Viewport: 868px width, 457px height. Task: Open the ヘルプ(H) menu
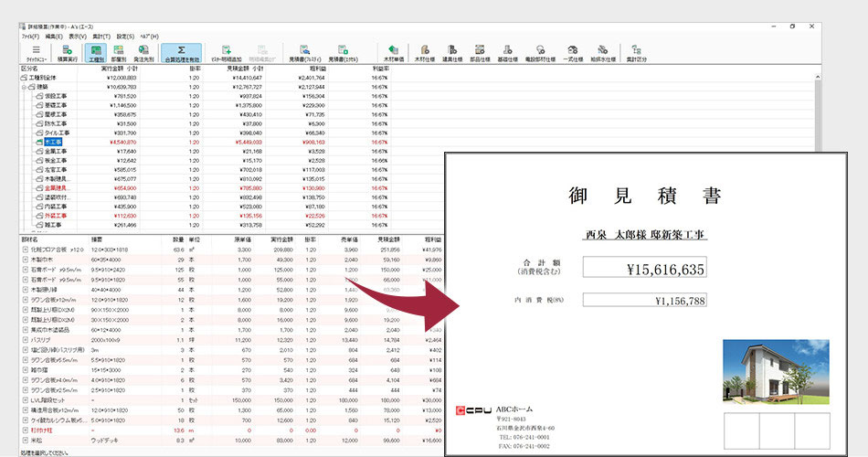tap(149, 37)
